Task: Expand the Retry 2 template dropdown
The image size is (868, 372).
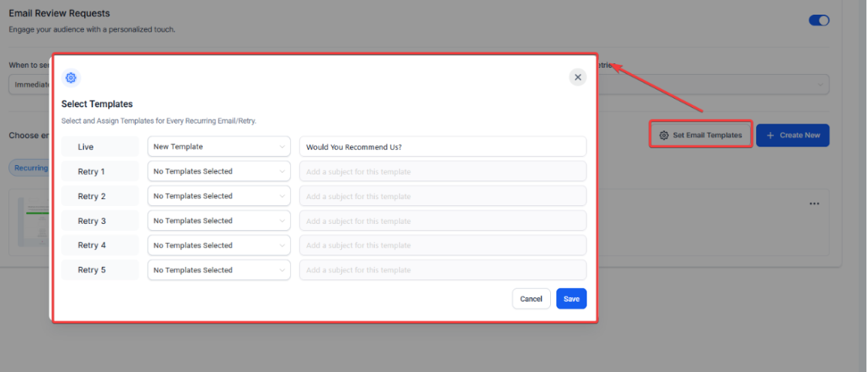Action: 218,196
